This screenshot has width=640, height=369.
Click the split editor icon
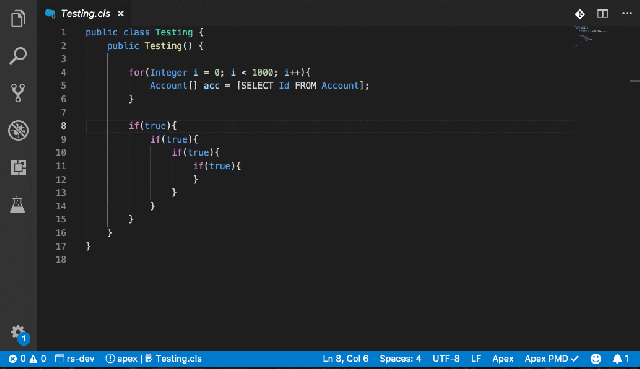click(602, 14)
